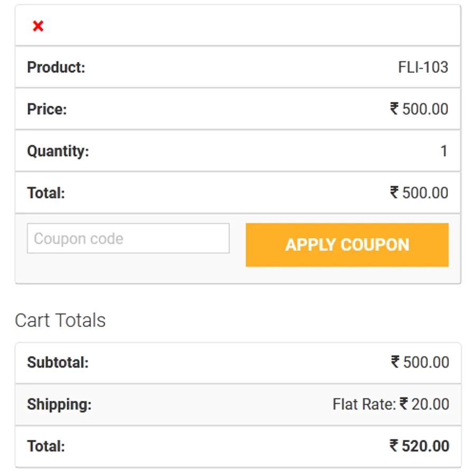This screenshot has width=476, height=476.
Task: Click the Price label in item row
Action: click(47, 109)
